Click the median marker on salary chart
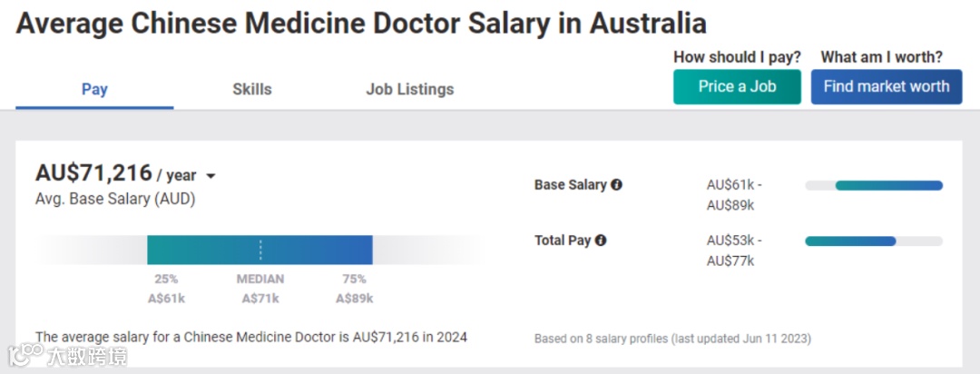The width and height of the screenshot is (980, 374). click(260, 250)
